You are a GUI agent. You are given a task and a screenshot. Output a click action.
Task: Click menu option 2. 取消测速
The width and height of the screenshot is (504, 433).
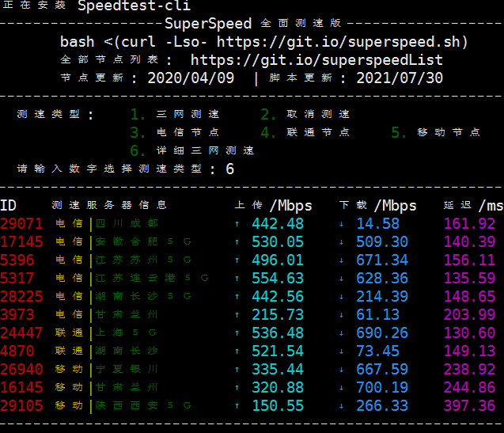[305, 114]
